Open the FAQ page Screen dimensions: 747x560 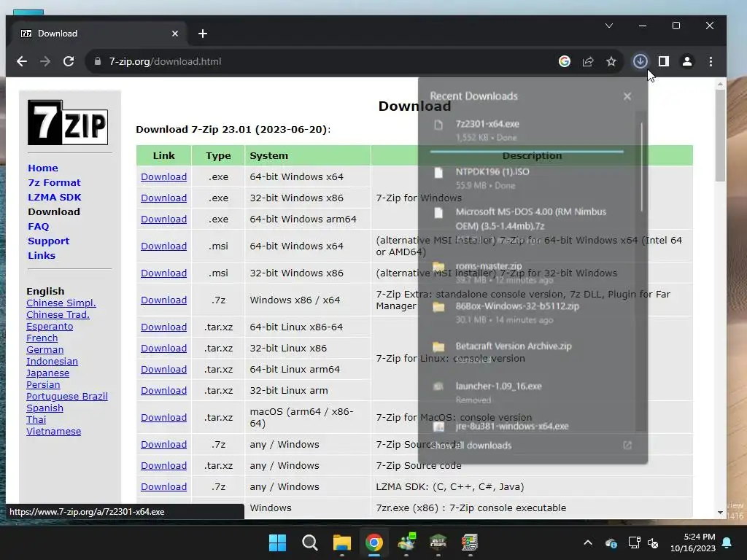(38, 226)
